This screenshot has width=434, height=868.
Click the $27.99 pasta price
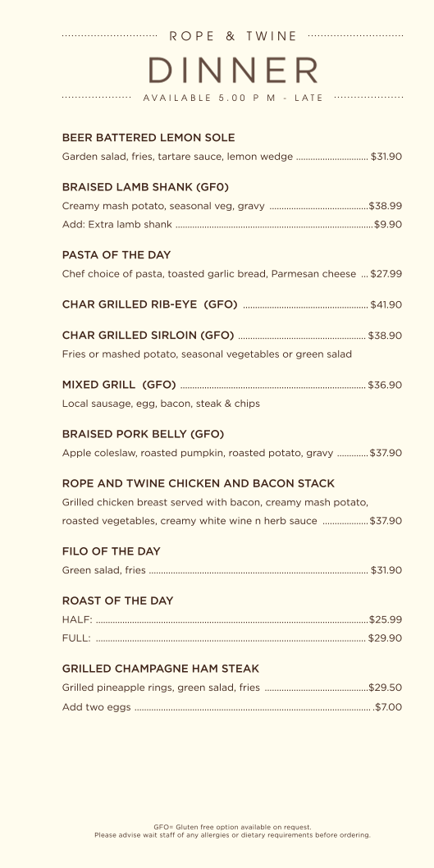[x=386, y=274]
